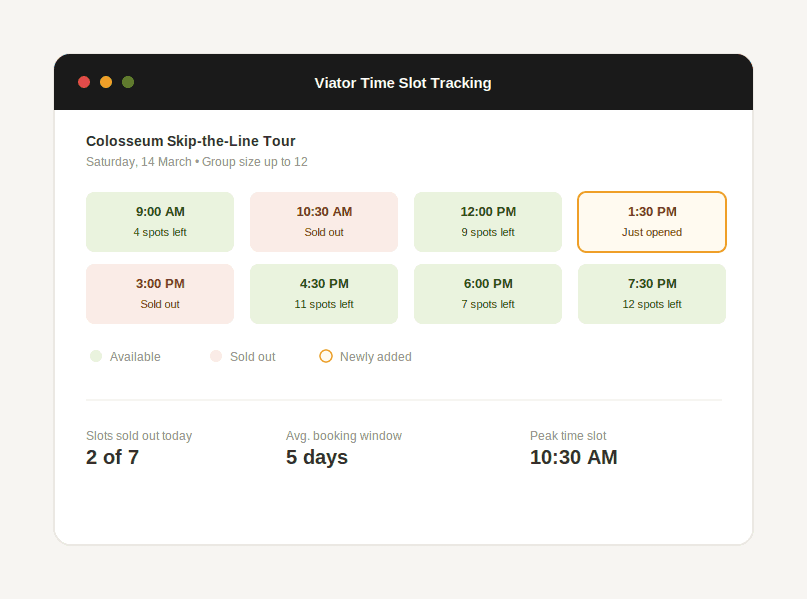This screenshot has height=599, width=807.
Task: Click the 11 spots left text
Action: click(324, 304)
